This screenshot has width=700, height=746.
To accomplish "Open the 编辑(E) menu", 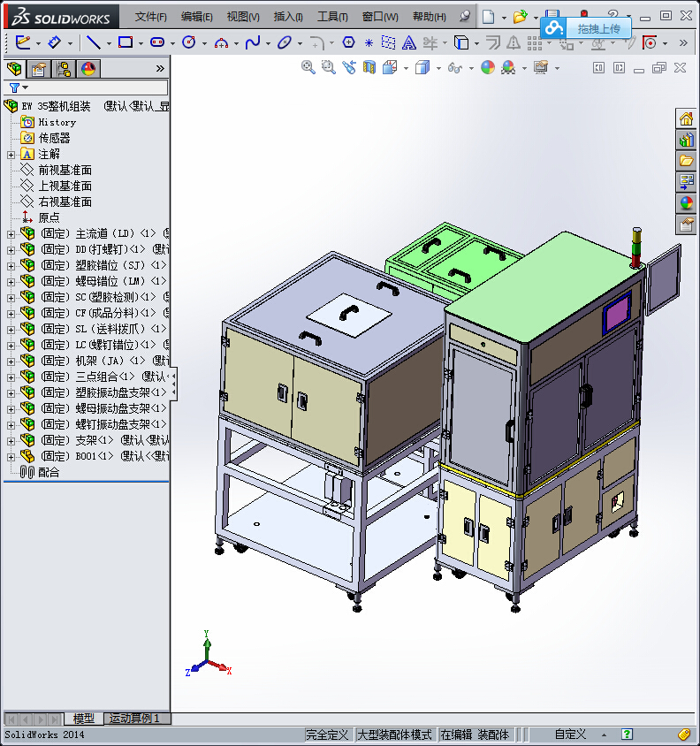I will tap(196, 17).
